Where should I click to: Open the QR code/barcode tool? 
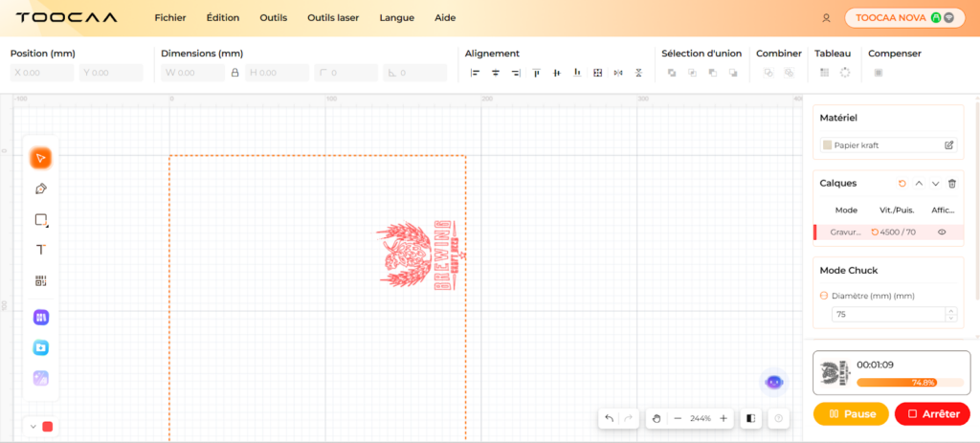tap(40, 280)
